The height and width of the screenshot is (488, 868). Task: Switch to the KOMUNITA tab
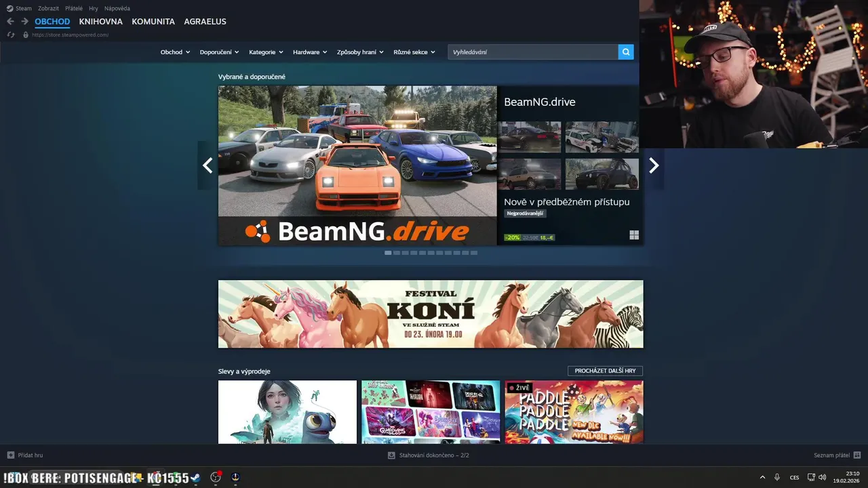click(x=153, y=22)
